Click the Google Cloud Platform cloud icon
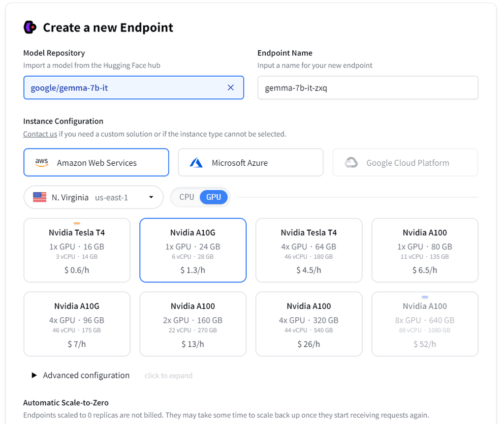 click(351, 162)
